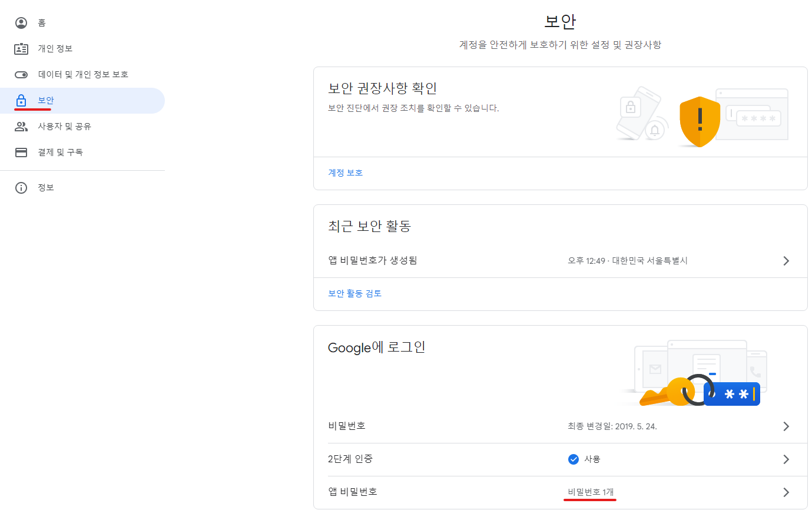The width and height of the screenshot is (812, 510).
Task: Click the blue 사용 checkmark for 2단계 인증
Action: click(x=574, y=459)
